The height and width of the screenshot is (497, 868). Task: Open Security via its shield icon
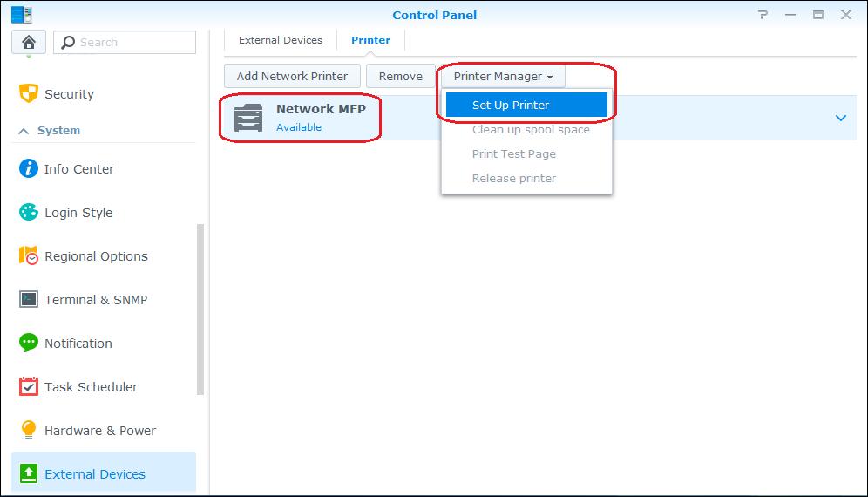pyautogui.click(x=29, y=94)
